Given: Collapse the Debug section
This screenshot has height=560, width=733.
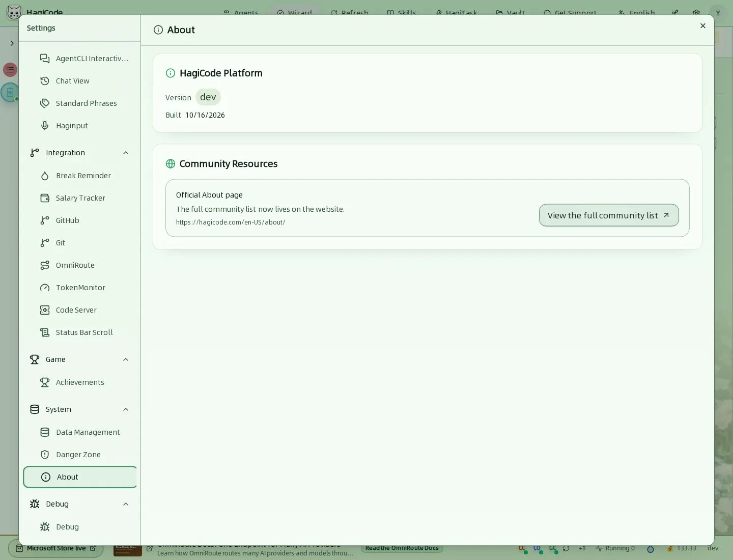Looking at the screenshot, I should pyautogui.click(x=126, y=504).
